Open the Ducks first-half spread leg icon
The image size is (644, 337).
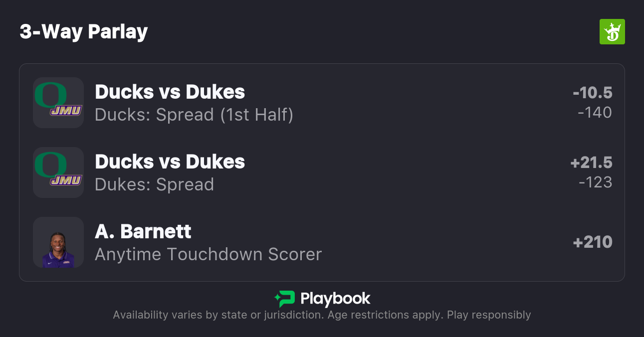[58, 103]
